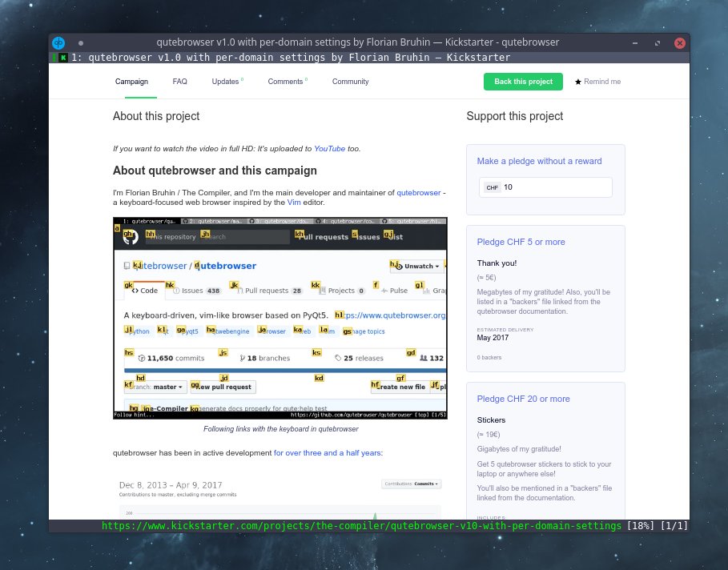The image size is (728, 570).
Task: Click the window pin dot in title bar
Action: [x=81, y=43]
